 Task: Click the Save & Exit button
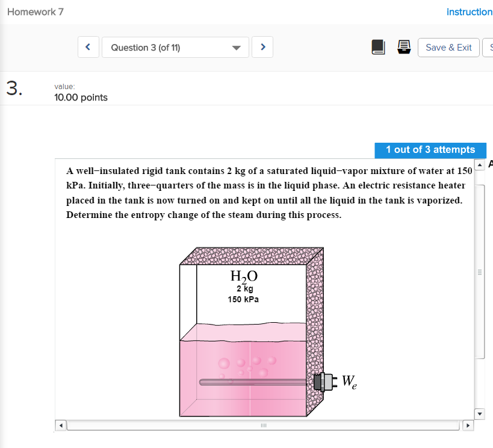click(x=448, y=48)
